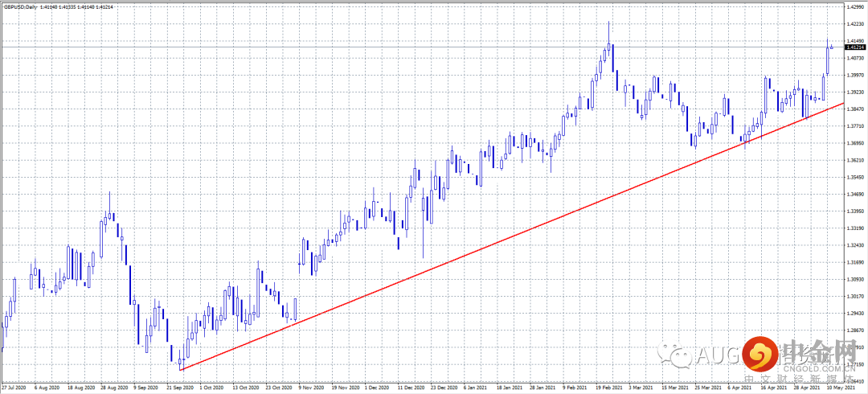Screen dimensions: 868x394
Task: Click the 19 Feb 2021 date label
Action: click(x=609, y=389)
